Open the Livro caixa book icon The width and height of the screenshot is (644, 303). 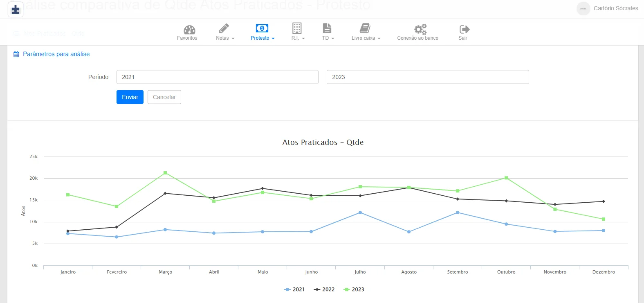(365, 28)
